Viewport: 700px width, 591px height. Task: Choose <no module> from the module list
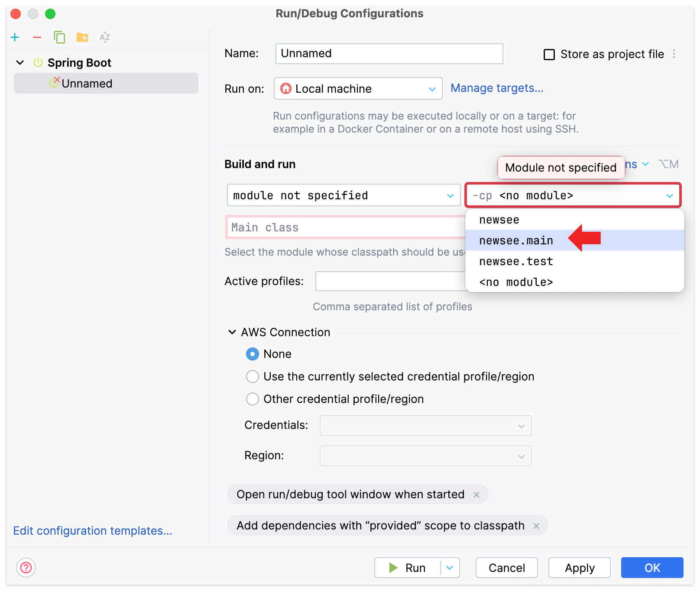574,282
